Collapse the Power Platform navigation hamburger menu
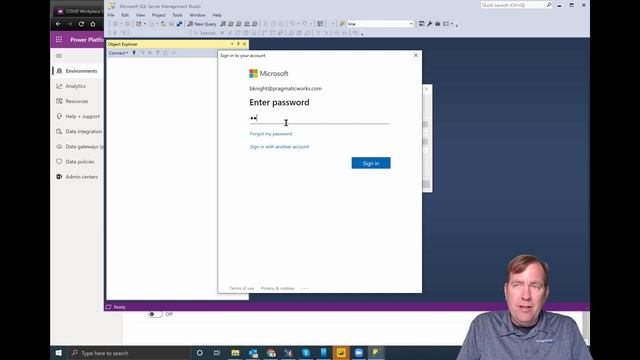640x360 pixels. click(x=59, y=56)
